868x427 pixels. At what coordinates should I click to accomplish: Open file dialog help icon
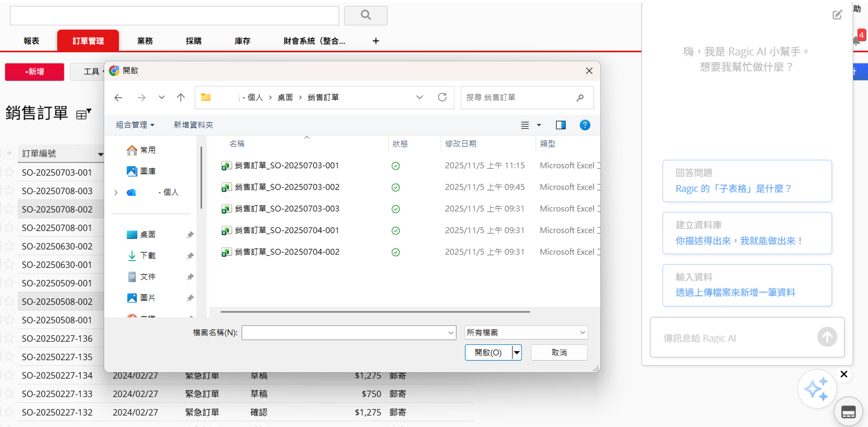pos(585,125)
